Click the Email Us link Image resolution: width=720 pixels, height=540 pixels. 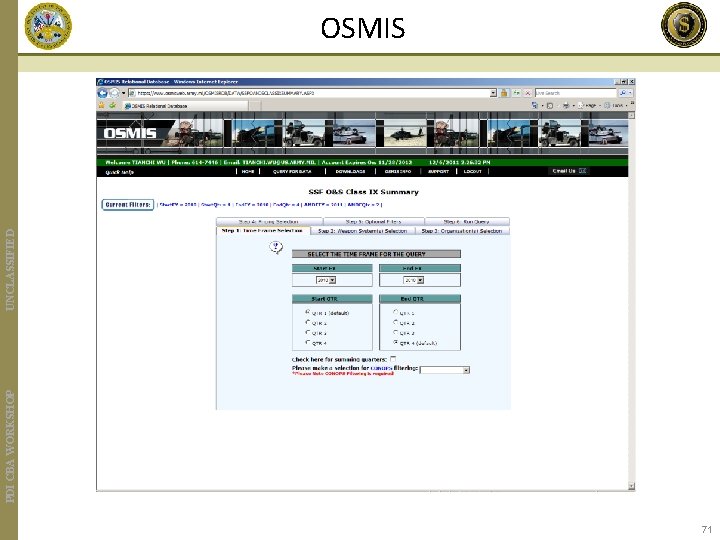click(x=564, y=171)
